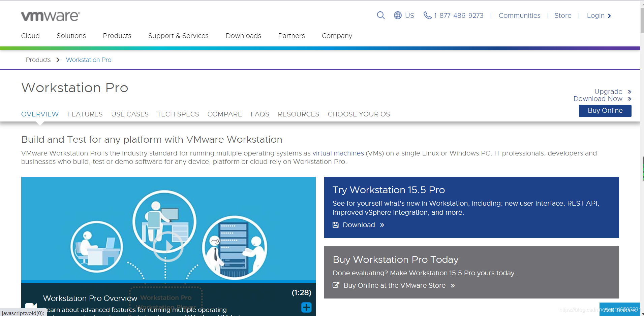The height and width of the screenshot is (316, 644).
Task: Click Workstation Pro breadcrumb link
Action: (x=89, y=60)
